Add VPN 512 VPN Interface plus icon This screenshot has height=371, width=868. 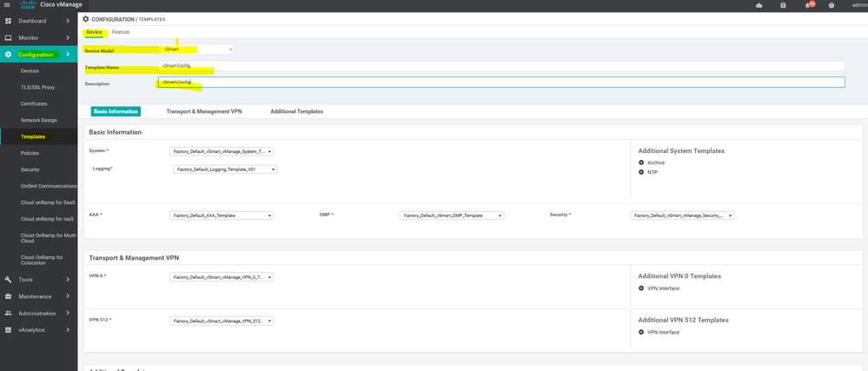(x=641, y=332)
